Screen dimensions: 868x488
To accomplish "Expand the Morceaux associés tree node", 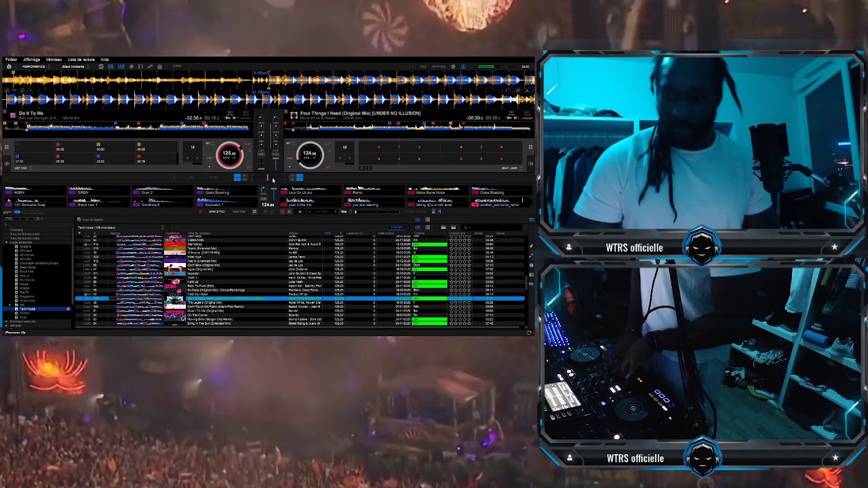I will point(6,321).
